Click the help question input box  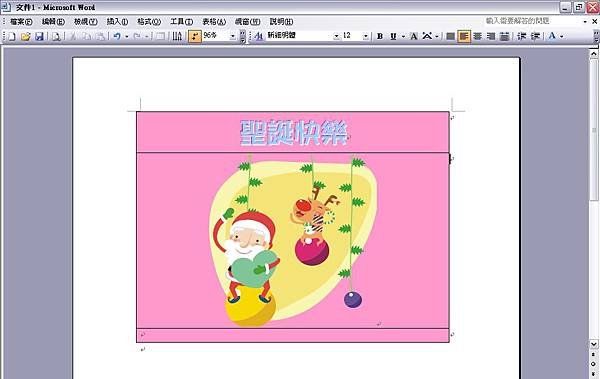click(532, 21)
